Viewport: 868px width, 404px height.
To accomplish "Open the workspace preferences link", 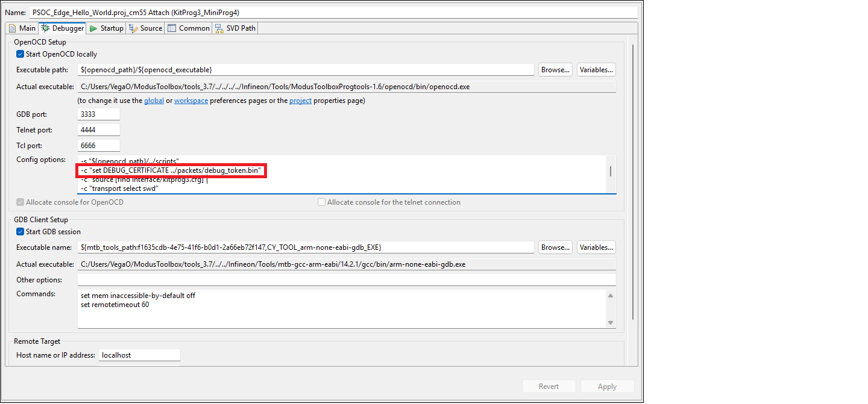I will pyautogui.click(x=191, y=101).
